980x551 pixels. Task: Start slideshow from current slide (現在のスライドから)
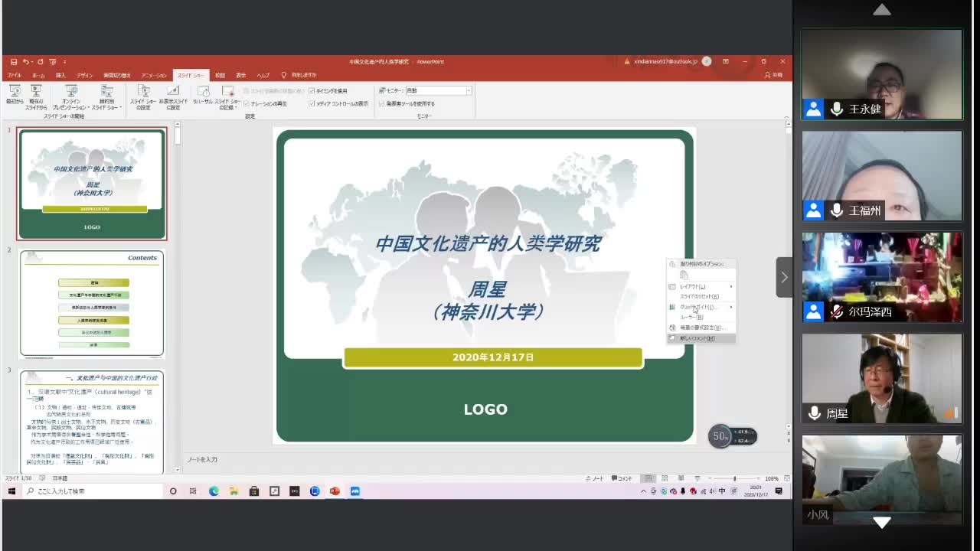coord(36,97)
